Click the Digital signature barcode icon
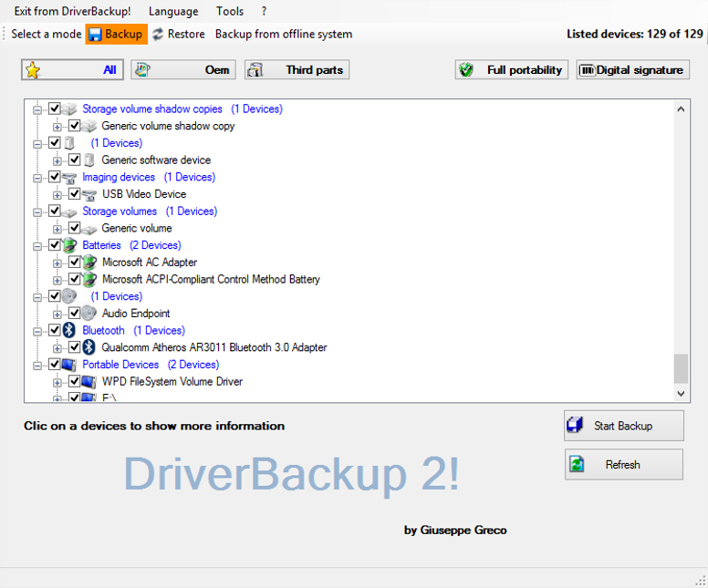 587,70
